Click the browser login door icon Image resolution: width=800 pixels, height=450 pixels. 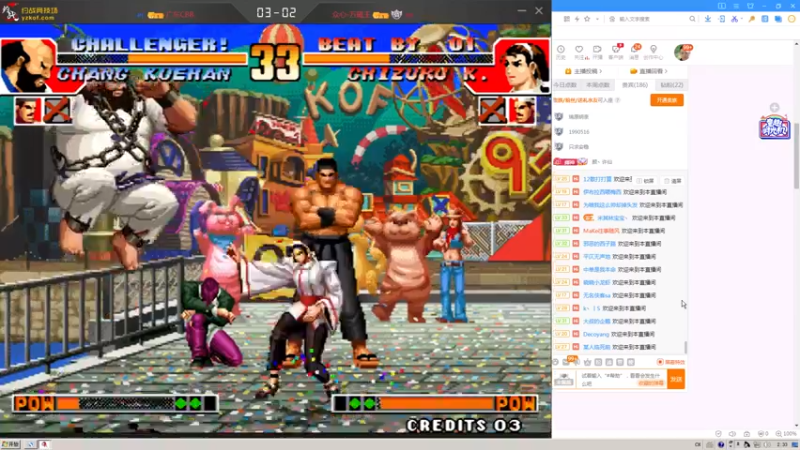[x=721, y=19]
